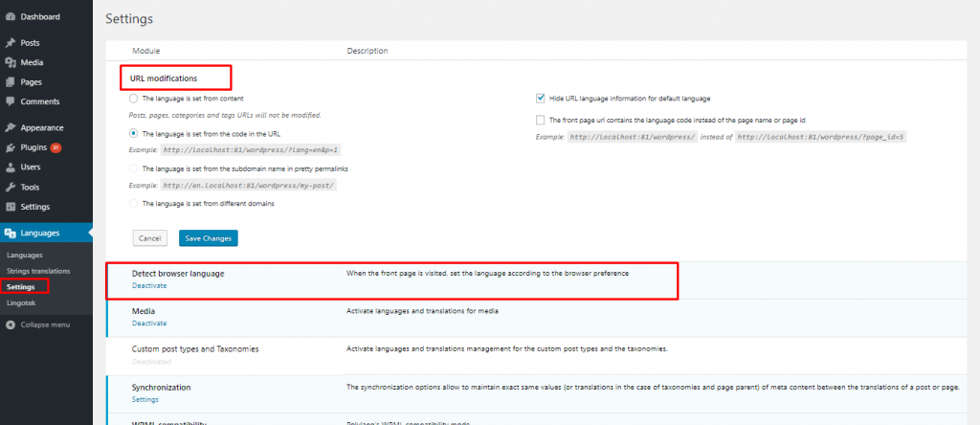Uncheck 'Hide URL language information for default language'
This screenshot has height=425, width=980.
pos(541,99)
